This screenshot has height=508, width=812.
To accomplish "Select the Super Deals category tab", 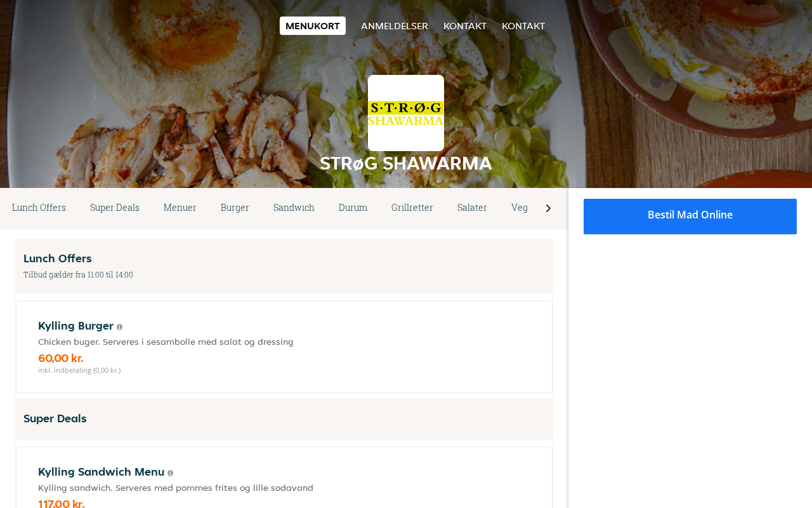I will [115, 208].
